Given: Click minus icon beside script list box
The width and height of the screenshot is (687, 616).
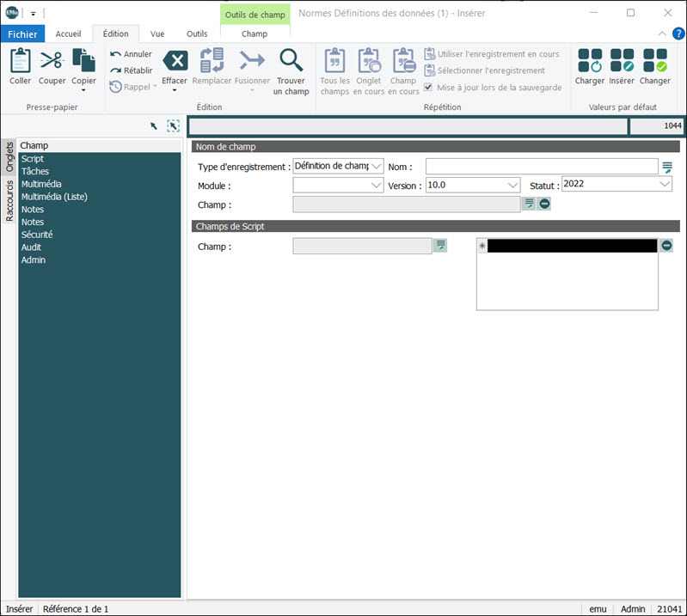Looking at the screenshot, I should 666,245.
